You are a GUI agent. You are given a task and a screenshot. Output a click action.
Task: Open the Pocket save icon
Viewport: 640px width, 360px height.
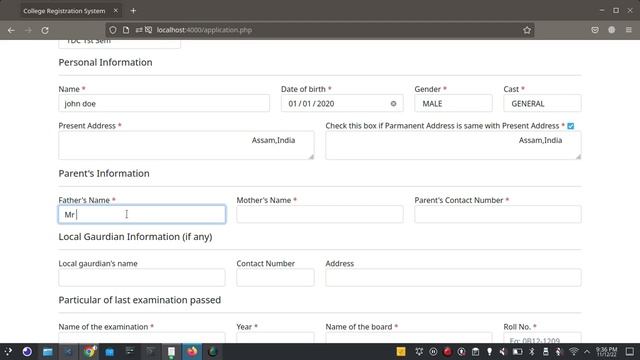(x=595, y=30)
